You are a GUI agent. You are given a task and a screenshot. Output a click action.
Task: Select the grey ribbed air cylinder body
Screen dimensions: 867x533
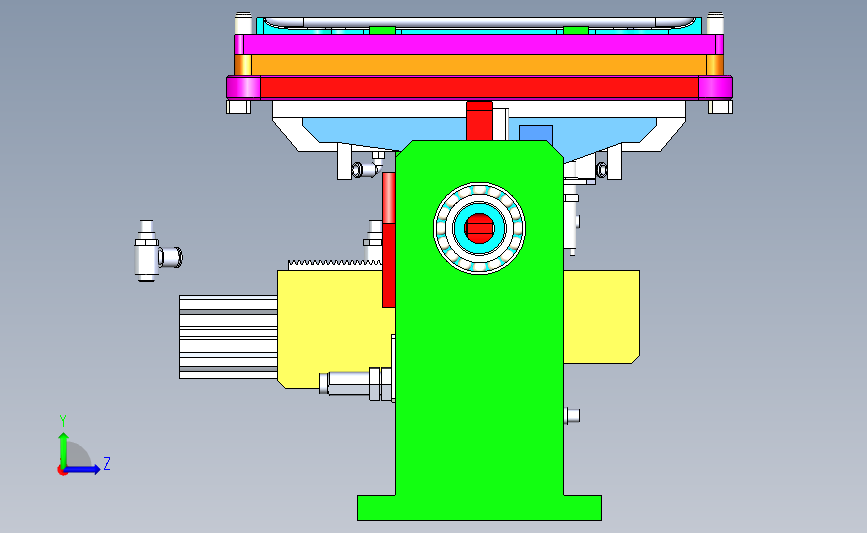coord(228,337)
